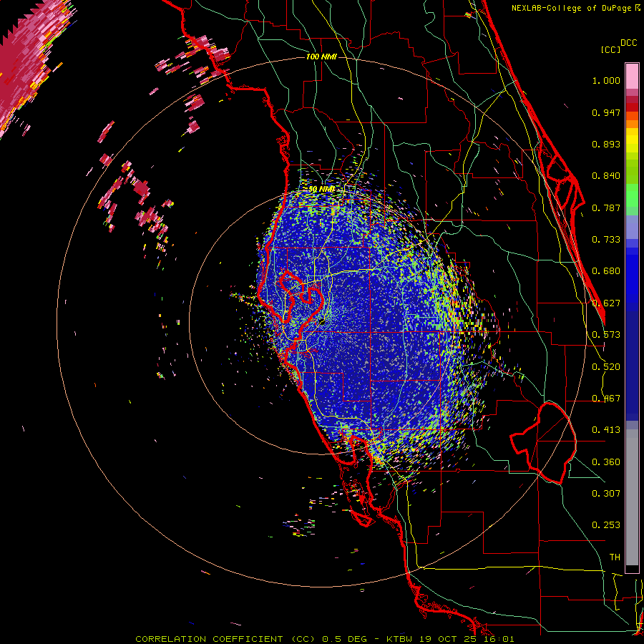Click the NEXLAB-College of DuPage label
Image resolution: width=644 pixels, height=644 pixels.
pyautogui.click(x=571, y=8)
